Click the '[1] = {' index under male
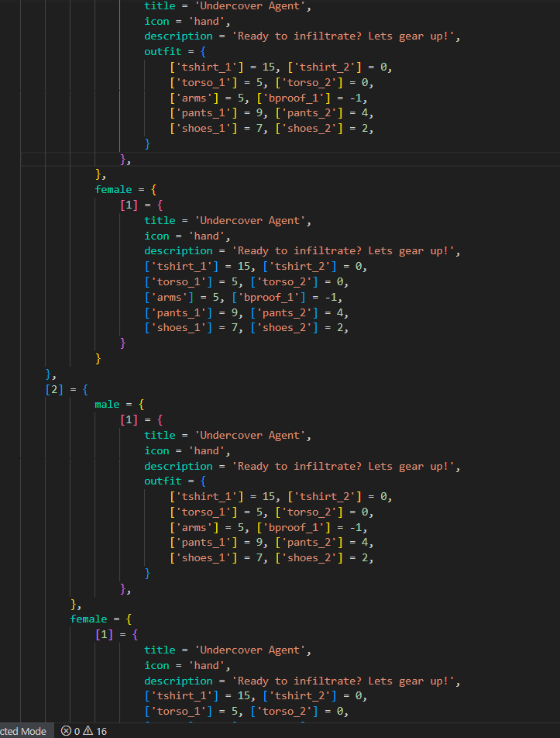Viewport: 560px width, 738px height. click(141, 420)
